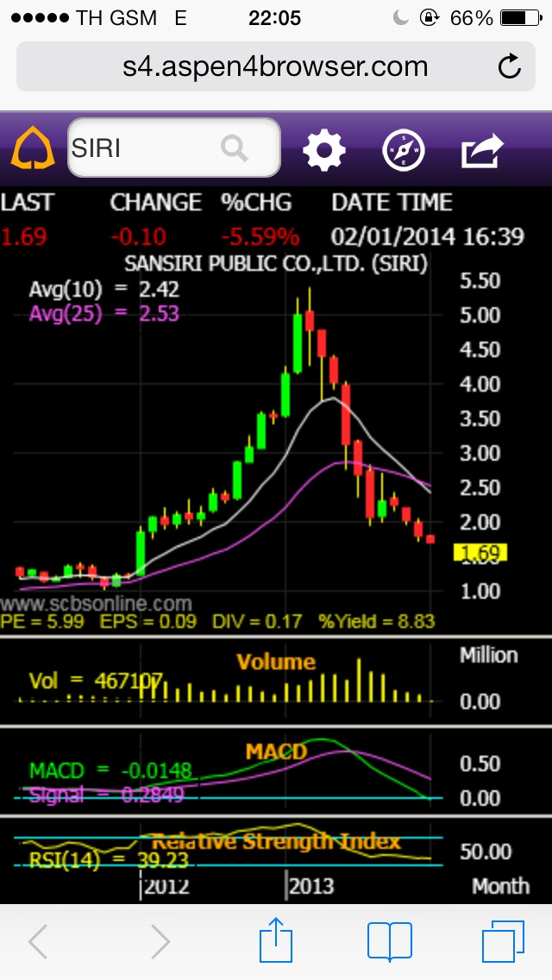
Task: Tap the 5.50 price axis label
Action: click(x=480, y=280)
